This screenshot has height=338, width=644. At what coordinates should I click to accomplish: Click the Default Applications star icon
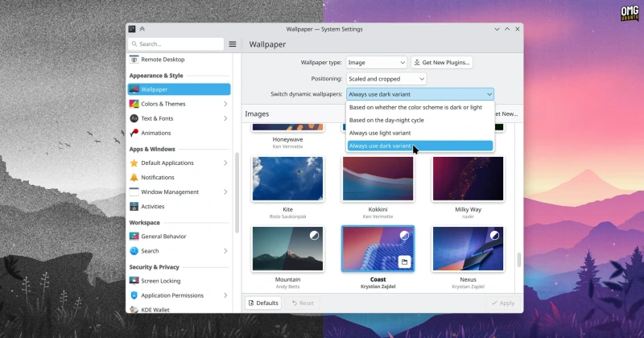134,163
